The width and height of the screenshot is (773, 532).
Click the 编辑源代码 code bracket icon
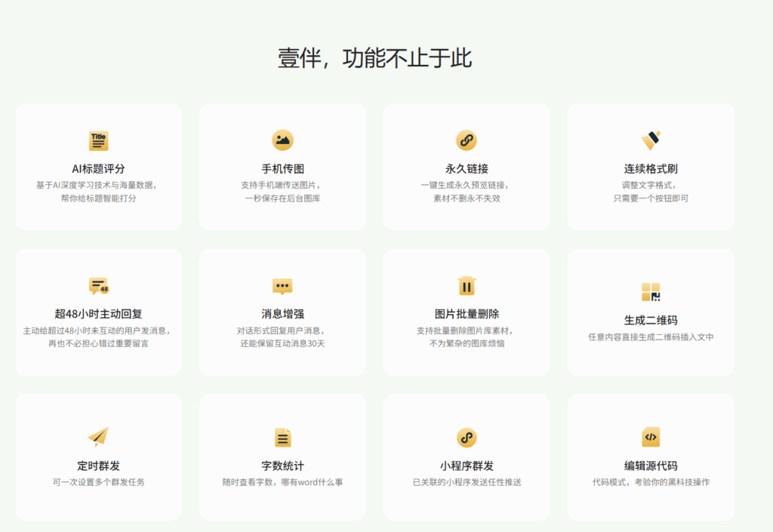point(651,437)
